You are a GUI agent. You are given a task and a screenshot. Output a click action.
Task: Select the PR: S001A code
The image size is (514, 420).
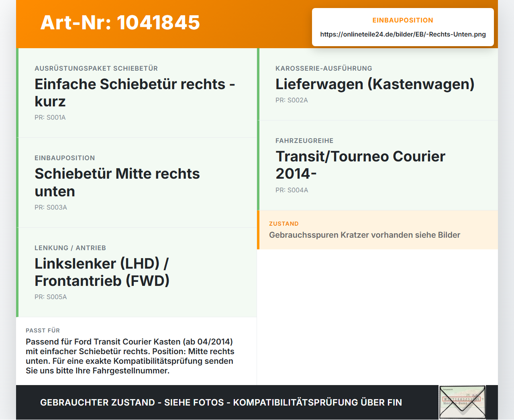pyautogui.click(x=50, y=117)
